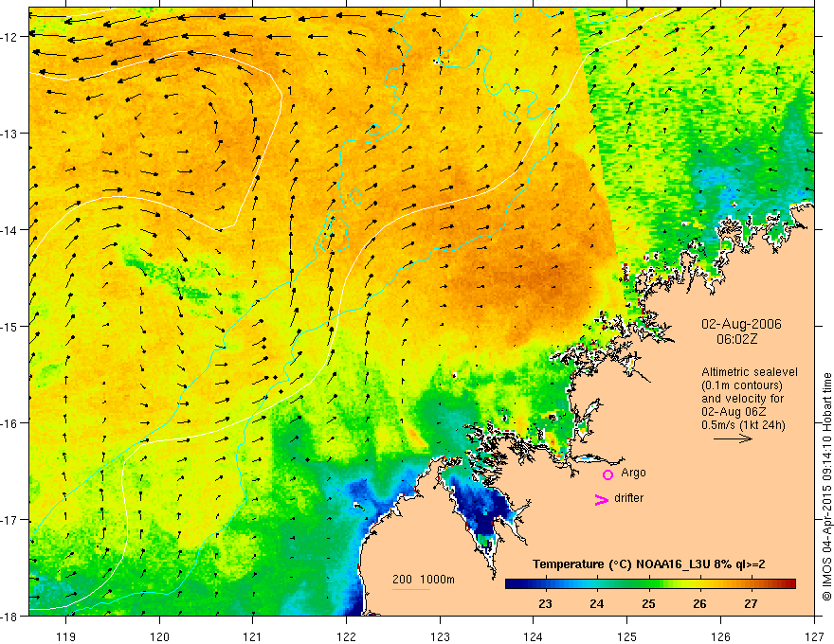
Task: Click the latitude axis label -14
Action: (10, 230)
